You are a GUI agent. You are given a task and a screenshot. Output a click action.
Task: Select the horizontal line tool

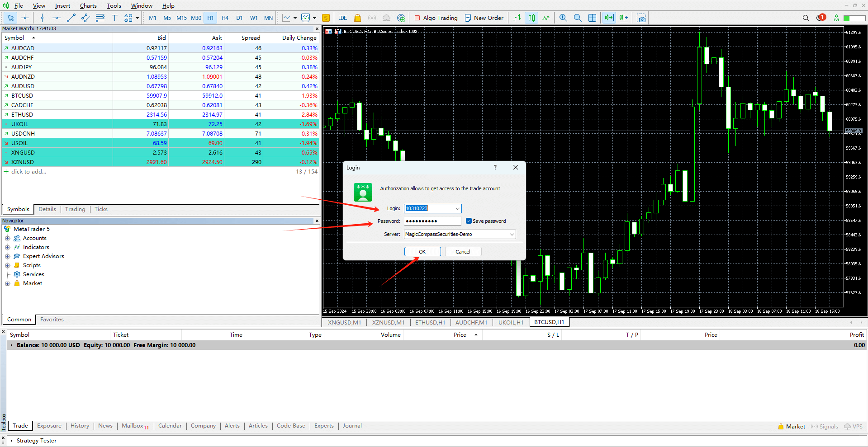(x=57, y=18)
